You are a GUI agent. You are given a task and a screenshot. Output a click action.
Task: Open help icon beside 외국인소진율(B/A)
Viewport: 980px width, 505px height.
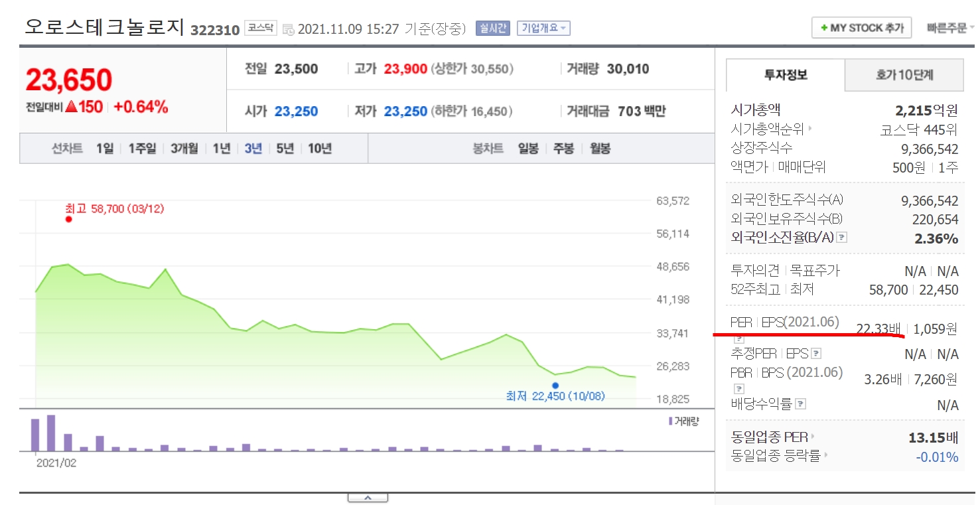pyautogui.click(x=841, y=238)
